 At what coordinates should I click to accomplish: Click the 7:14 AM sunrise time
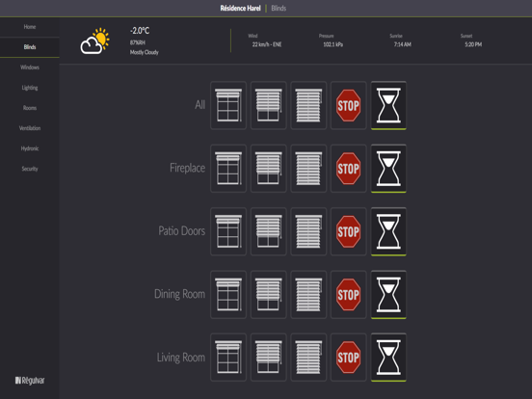[403, 44]
